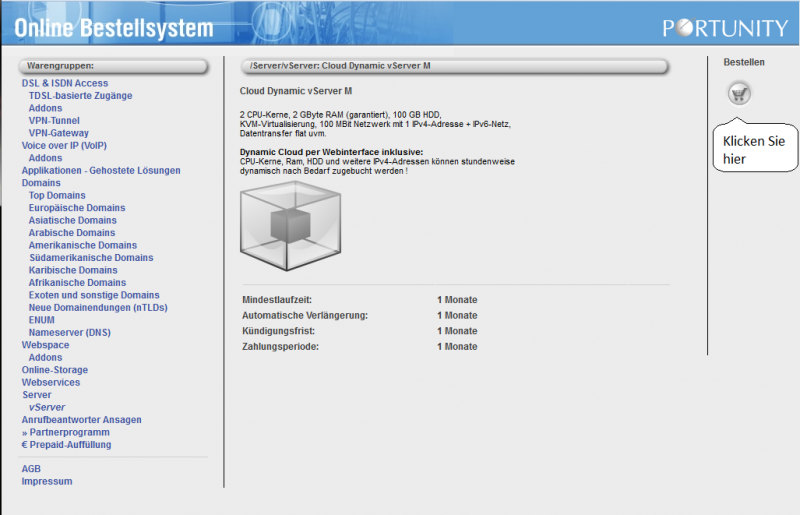Open Neue Domainendungen (nTLDs)

click(98, 307)
